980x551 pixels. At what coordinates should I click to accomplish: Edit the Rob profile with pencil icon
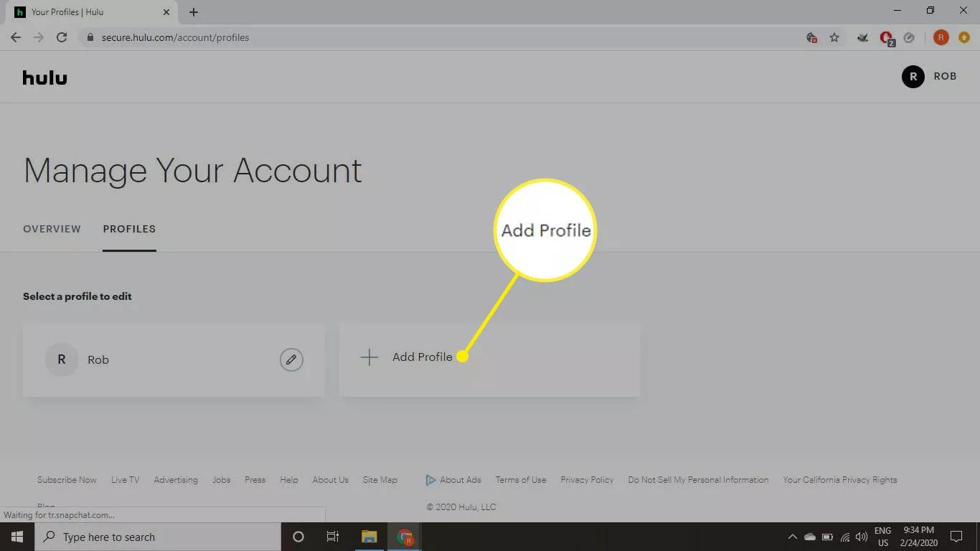291,359
